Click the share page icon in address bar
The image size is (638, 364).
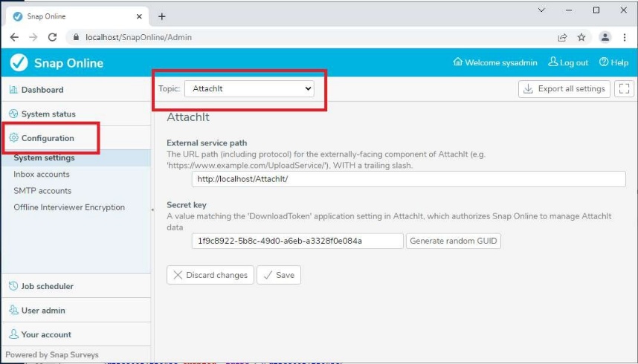pyautogui.click(x=562, y=37)
